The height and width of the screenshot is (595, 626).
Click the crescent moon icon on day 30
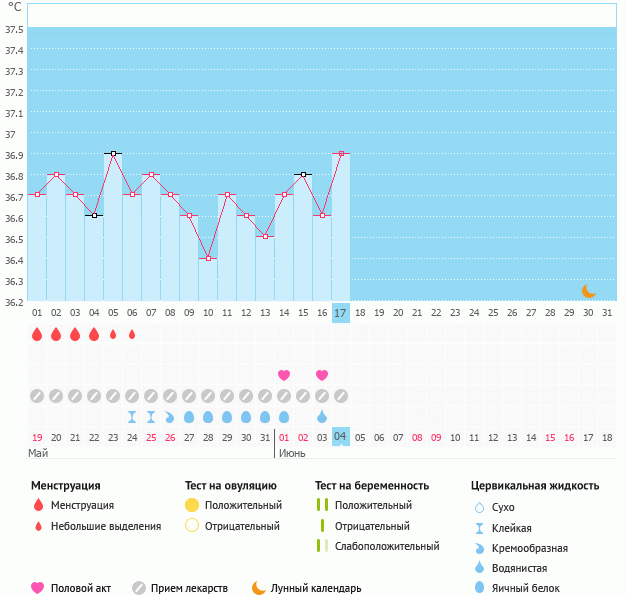[x=589, y=291]
